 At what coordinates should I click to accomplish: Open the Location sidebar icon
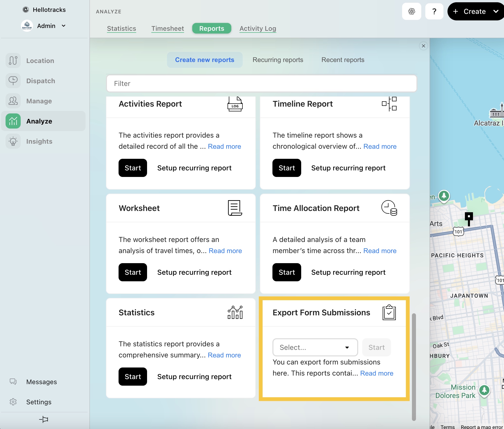pyautogui.click(x=13, y=60)
